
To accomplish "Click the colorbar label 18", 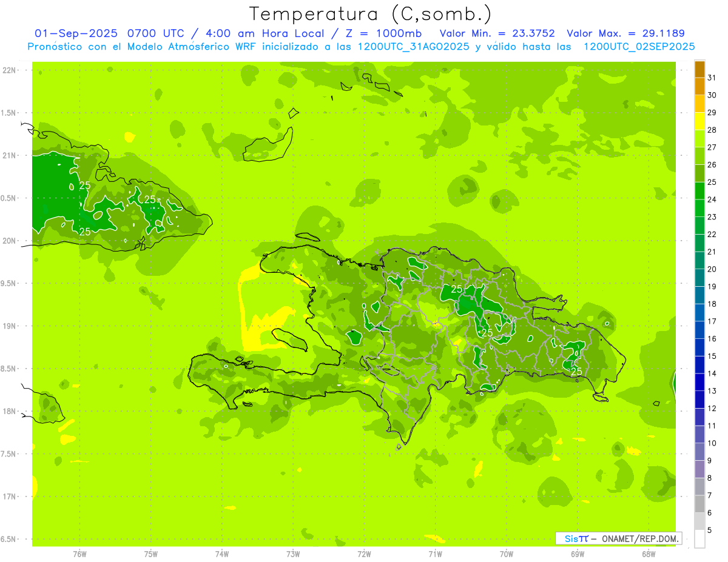I will coord(712,304).
